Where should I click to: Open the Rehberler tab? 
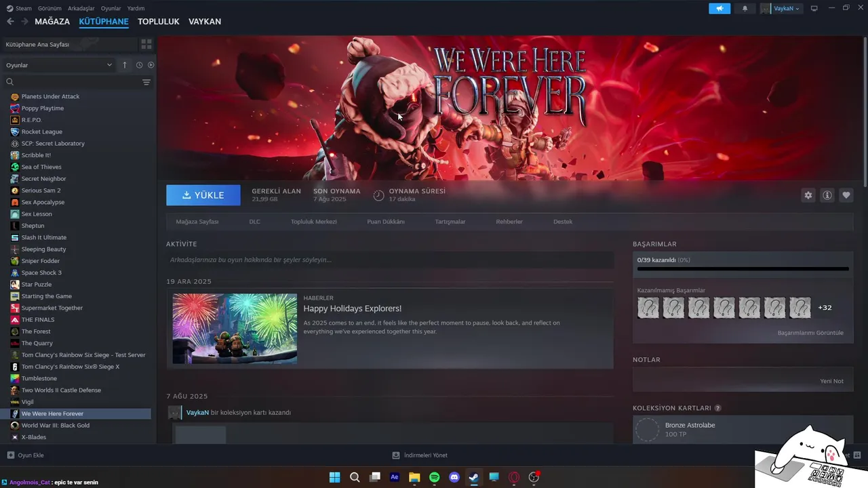509,222
